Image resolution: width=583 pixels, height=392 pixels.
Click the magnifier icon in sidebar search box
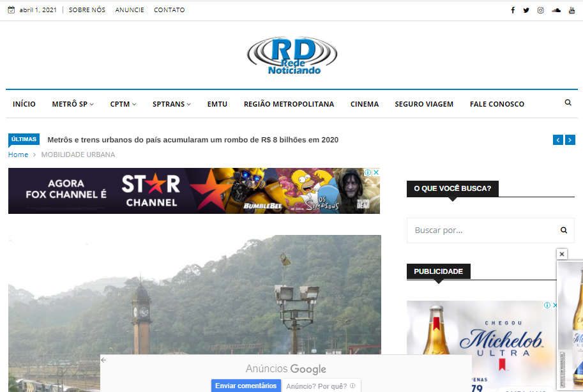[x=564, y=230]
